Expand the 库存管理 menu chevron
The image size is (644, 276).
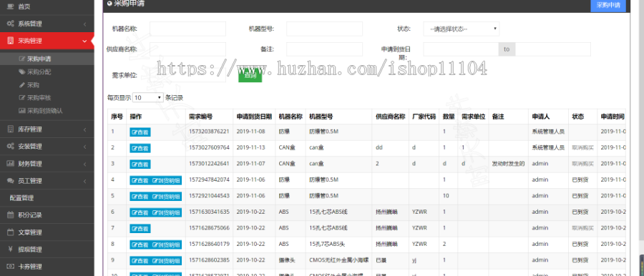point(84,129)
